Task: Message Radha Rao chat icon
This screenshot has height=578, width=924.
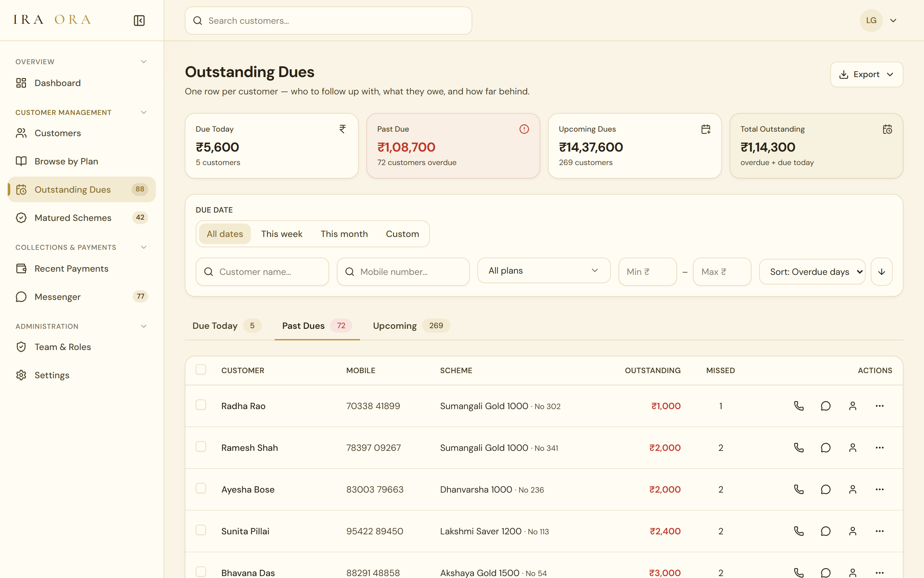Action: pos(826,406)
